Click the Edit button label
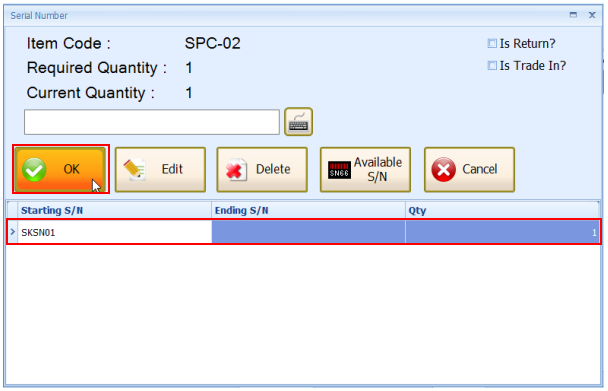Screen dimensions: 608x391 (x=172, y=169)
